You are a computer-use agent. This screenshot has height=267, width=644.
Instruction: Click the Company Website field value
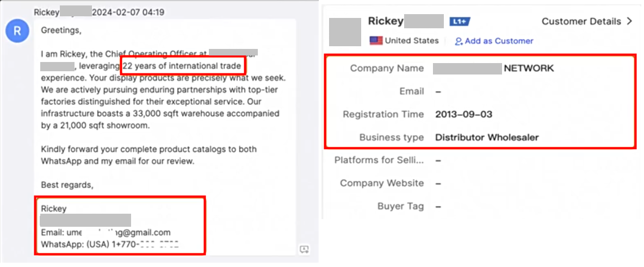pyautogui.click(x=438, y=183)
